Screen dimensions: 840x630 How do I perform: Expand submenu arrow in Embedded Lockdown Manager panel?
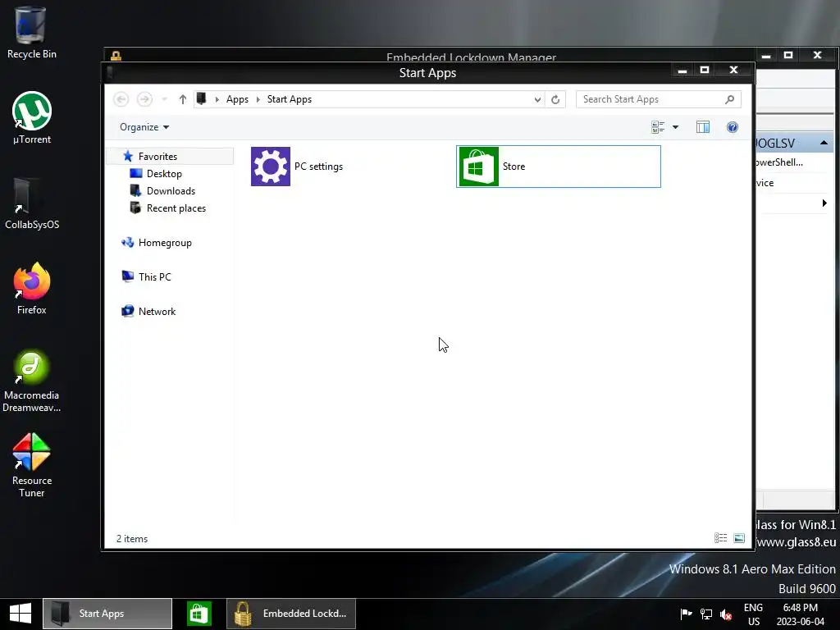(824, 203)
